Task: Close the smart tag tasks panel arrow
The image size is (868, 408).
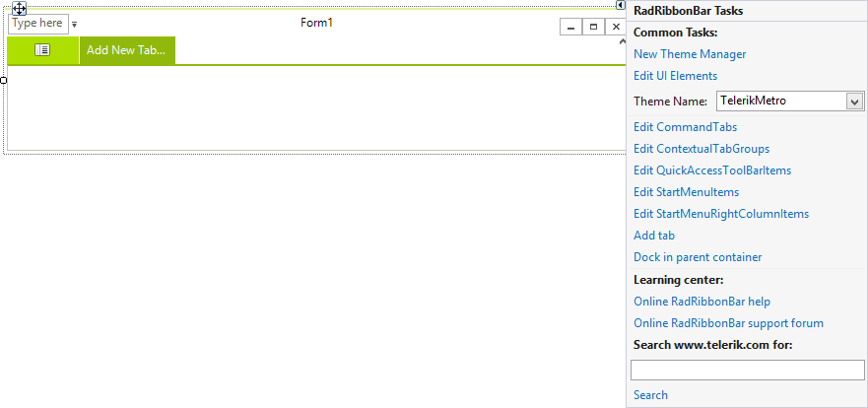Action: [x=621, y=5]
